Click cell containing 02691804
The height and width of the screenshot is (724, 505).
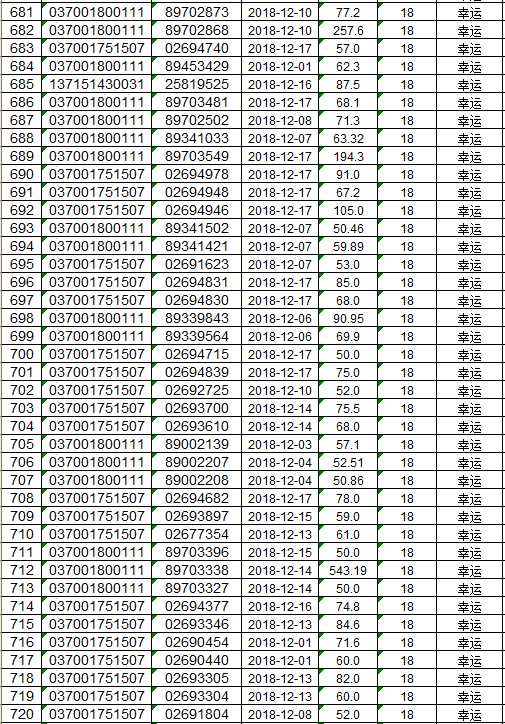[x=197, y=714]
